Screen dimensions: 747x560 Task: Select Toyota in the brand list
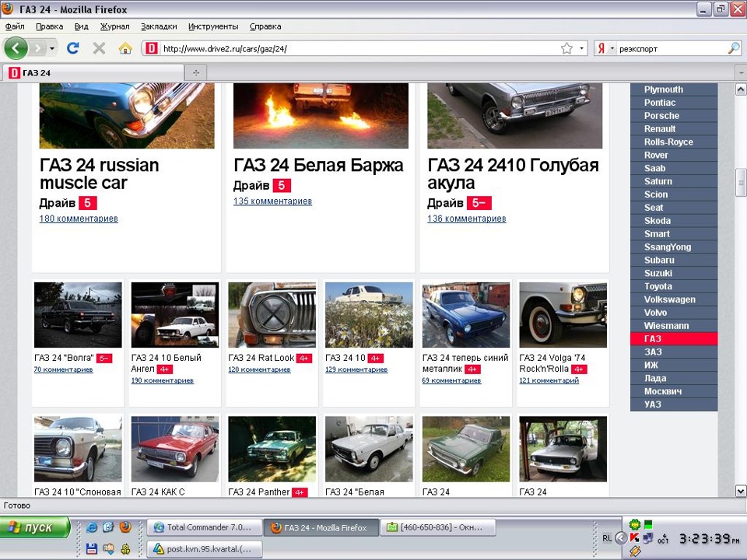tap(674, 286)
